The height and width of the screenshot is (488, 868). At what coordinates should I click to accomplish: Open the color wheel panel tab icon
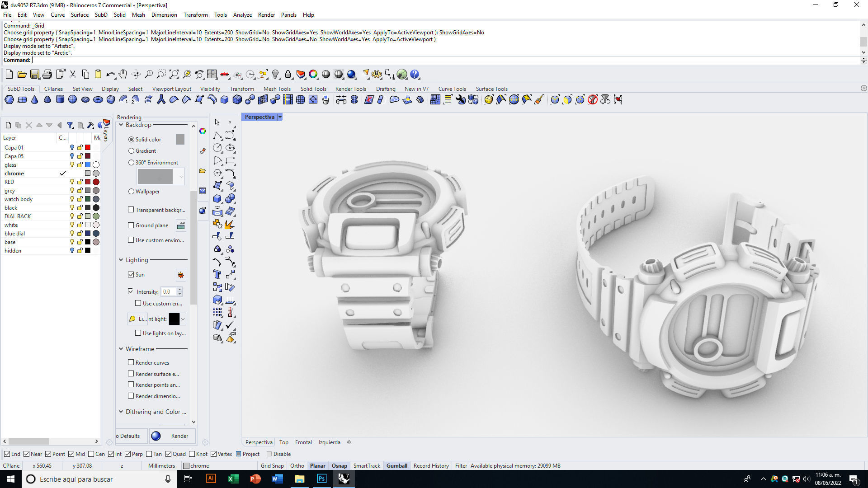pyautogui.click(x=203, y=131)
